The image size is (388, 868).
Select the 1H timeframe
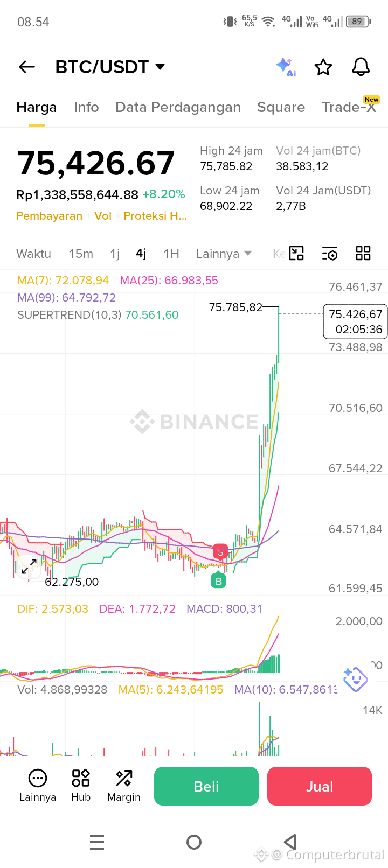pyautogui.click(x=171, y=254)
